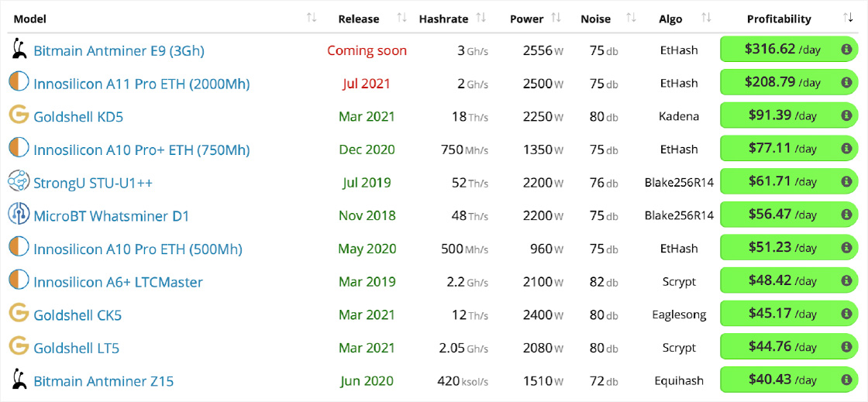Sort table by Model column arrows
Screen dimensions: 868x402
tap(312, 18)
